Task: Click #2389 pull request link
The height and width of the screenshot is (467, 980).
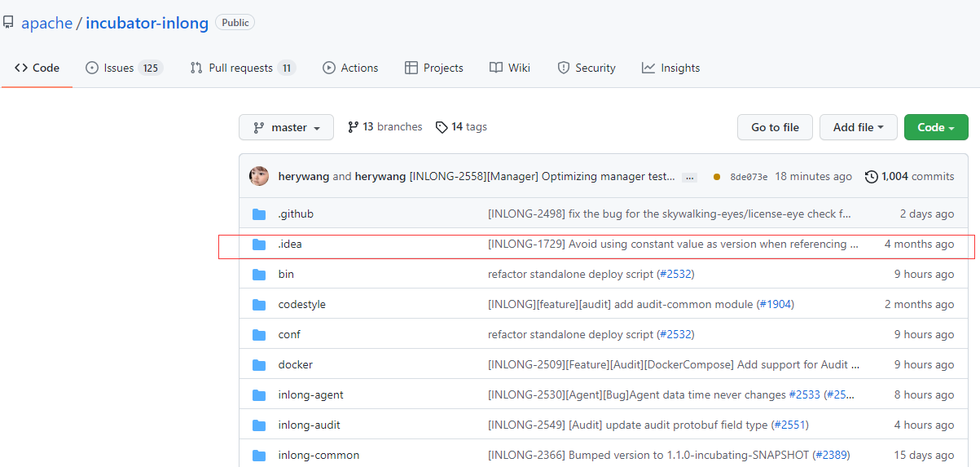Action: 833,456
